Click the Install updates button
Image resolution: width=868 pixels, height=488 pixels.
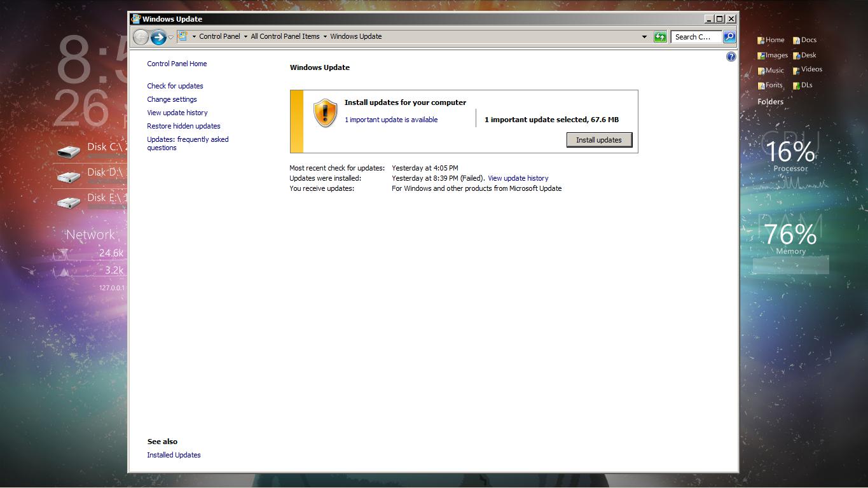click(x=599, y=140)
